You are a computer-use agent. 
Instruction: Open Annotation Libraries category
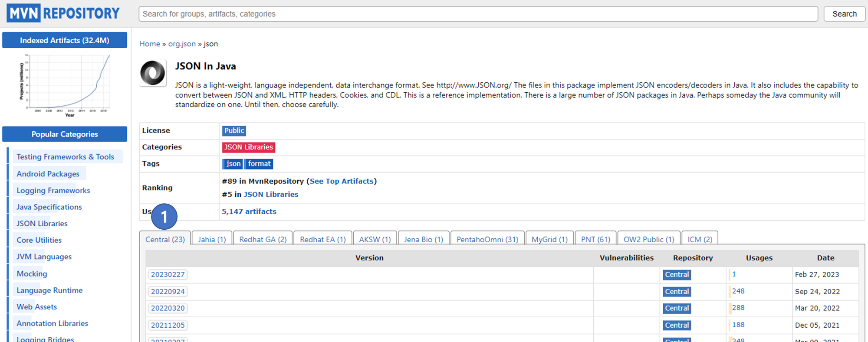tap(52, 323)
